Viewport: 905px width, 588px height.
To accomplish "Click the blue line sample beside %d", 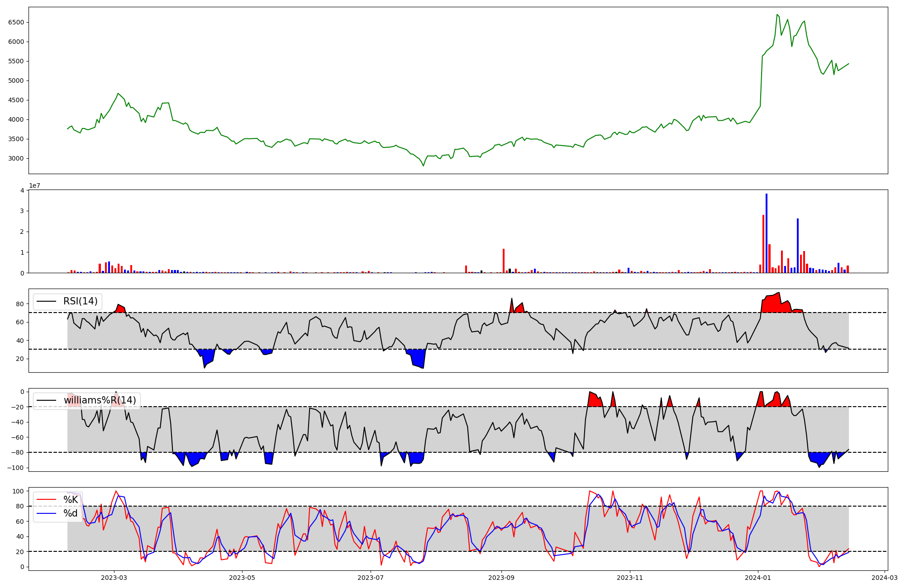I will pyautogui.click(x=46, y=513).
